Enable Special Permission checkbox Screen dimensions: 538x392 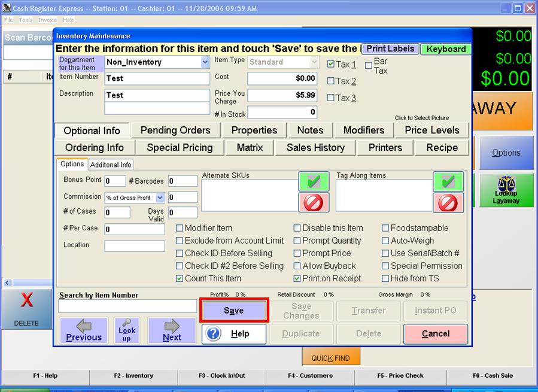(x=385, y=266)
